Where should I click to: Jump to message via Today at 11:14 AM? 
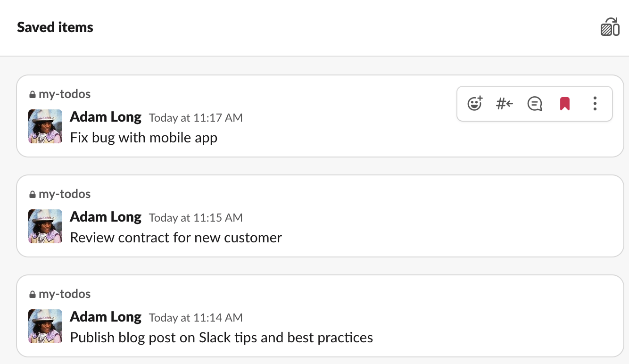click(196, 318)
